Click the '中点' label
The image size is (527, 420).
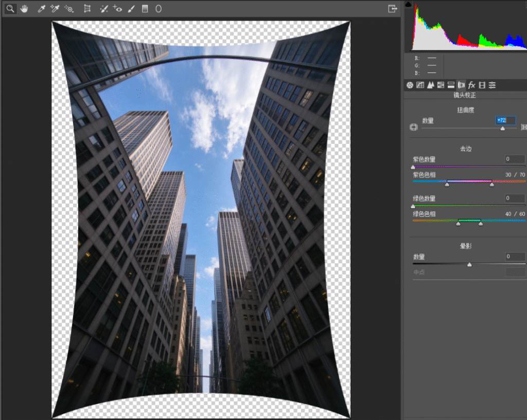pyautogui.click(x=419, y=272)
